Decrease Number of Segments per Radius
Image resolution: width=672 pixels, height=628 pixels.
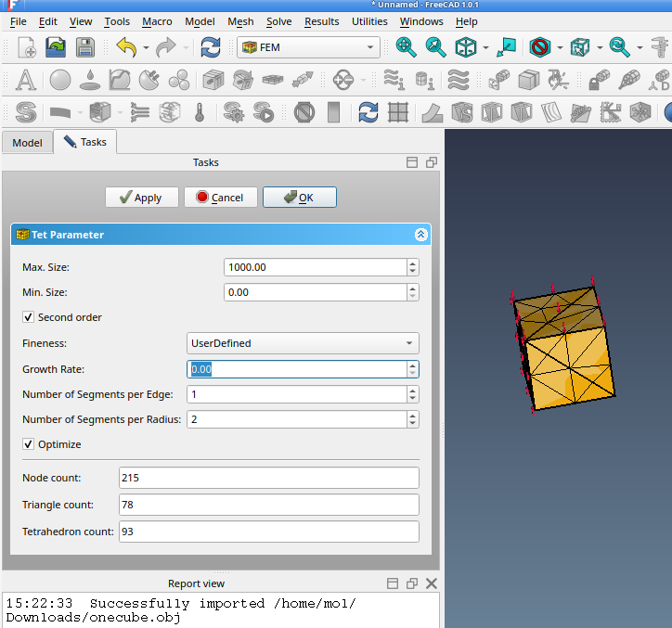point(412,423)
